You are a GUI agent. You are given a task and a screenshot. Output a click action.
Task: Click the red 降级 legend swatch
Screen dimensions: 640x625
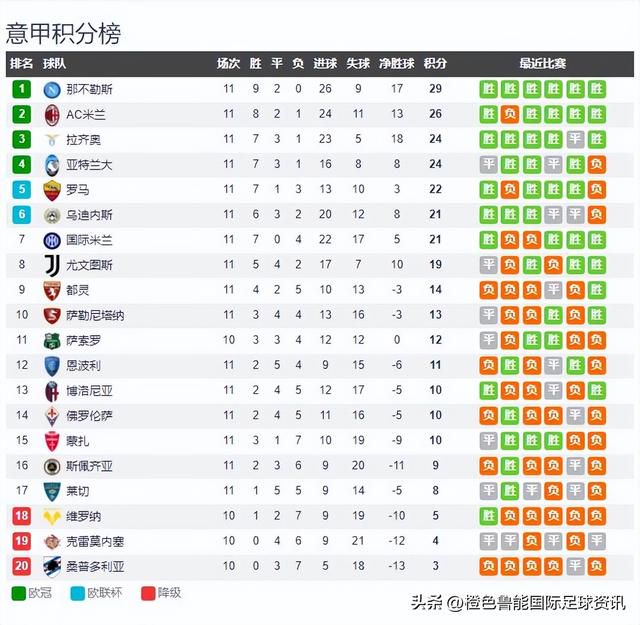tap(148, 593)
